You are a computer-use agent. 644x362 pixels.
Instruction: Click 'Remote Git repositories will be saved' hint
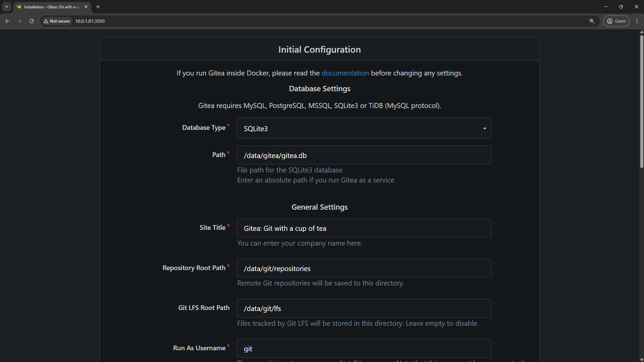point(321,283)
